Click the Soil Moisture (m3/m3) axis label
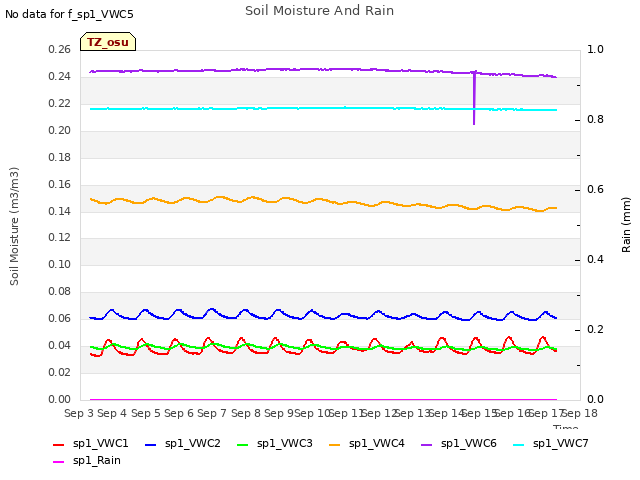 coord(14,226)
